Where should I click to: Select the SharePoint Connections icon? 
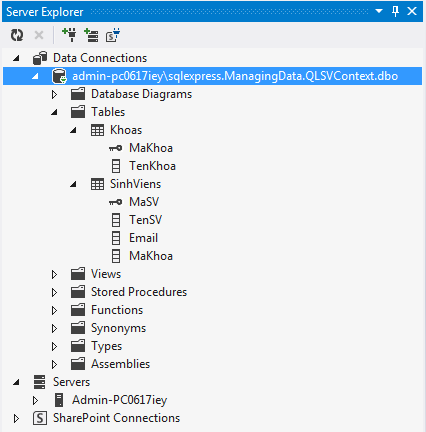[x=40, y=418]
